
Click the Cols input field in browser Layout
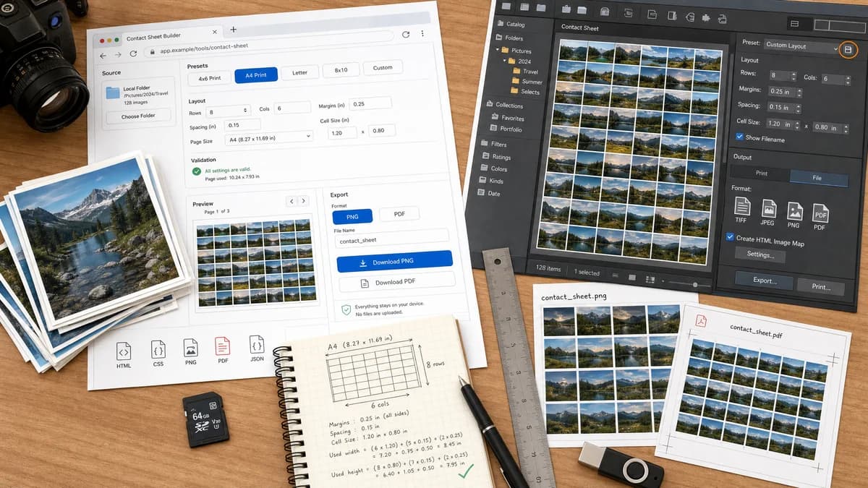pos(292,108)
